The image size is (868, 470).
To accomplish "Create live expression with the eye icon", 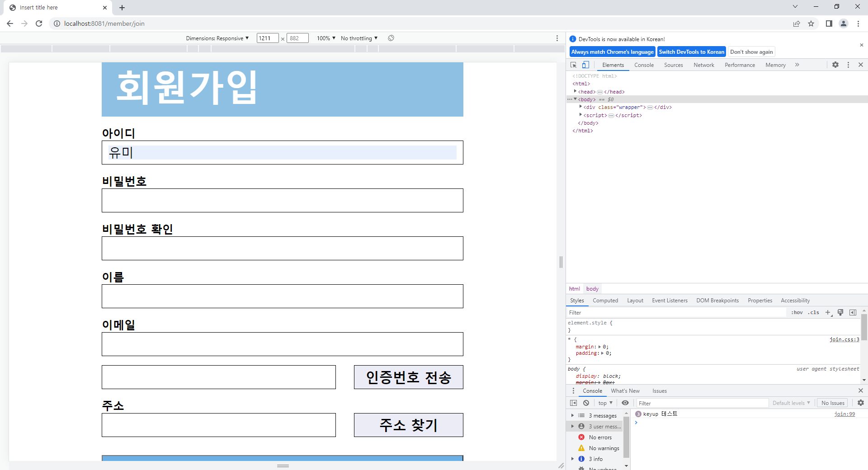I will (625, 403).
